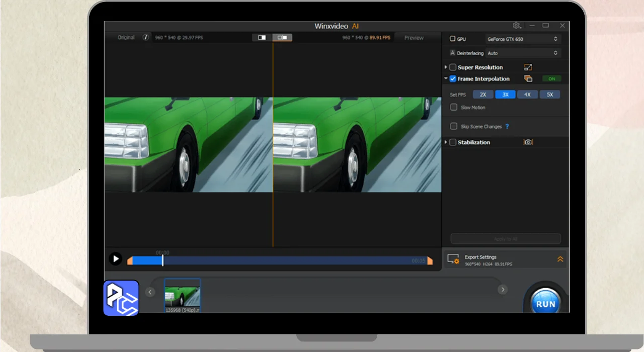644x352 pixels.
Task: Enable the Super Resolution checkbox
Action: pyautogui.click(x=453, y=67)
